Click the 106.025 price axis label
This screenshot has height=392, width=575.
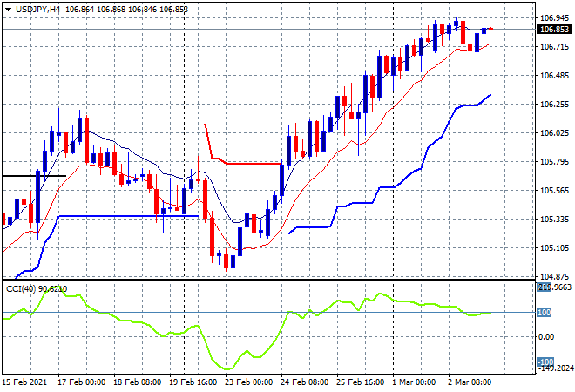pos(554,132)
